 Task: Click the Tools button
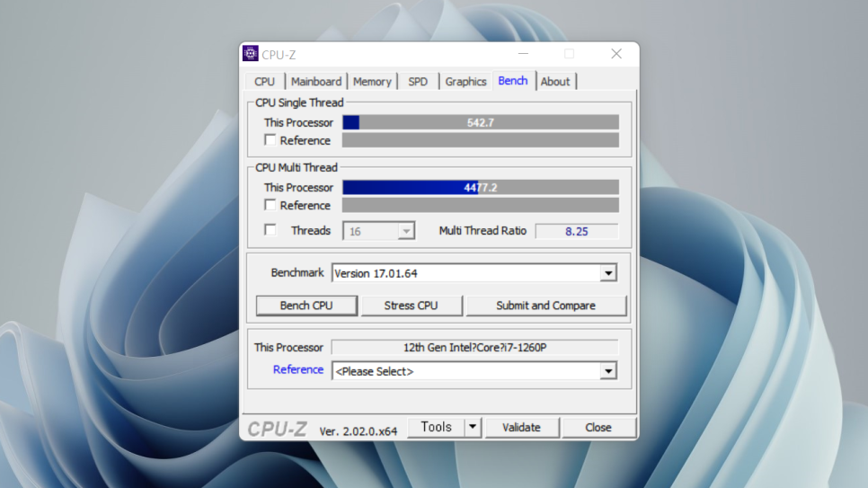(x=436, y=427)
